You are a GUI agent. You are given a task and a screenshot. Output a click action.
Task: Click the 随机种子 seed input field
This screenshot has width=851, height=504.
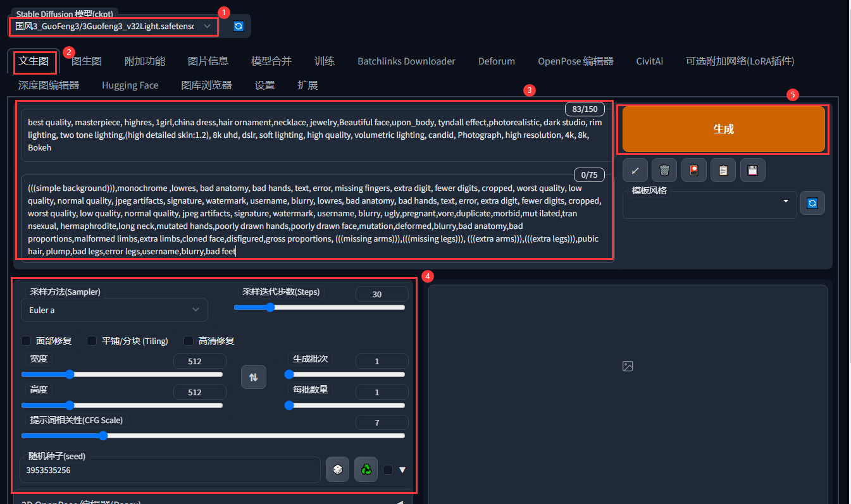tap(170, 470)
